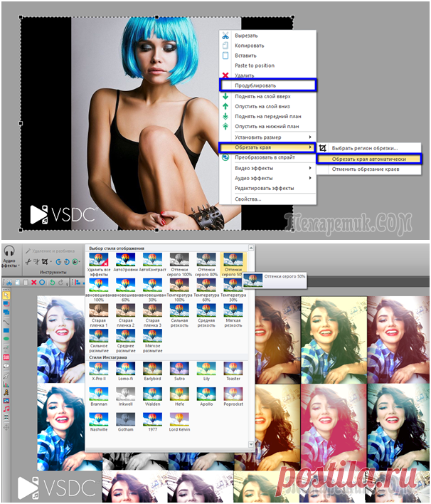Click the copy icon in lower toolbar
Viewport: 431px width, 504px height.
coord(17,282)
